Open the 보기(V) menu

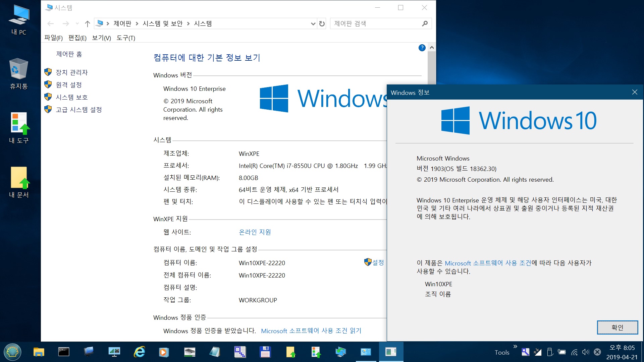(102, 38)
